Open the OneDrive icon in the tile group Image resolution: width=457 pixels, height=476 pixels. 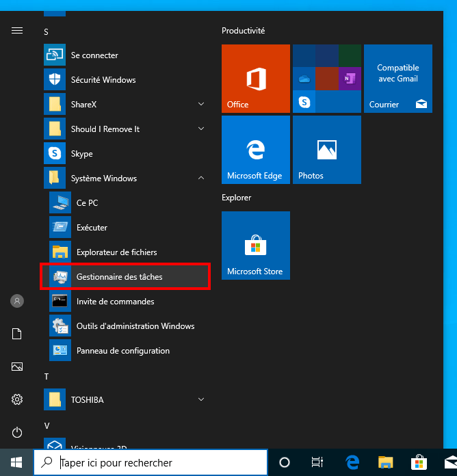[x=304, y=79]
